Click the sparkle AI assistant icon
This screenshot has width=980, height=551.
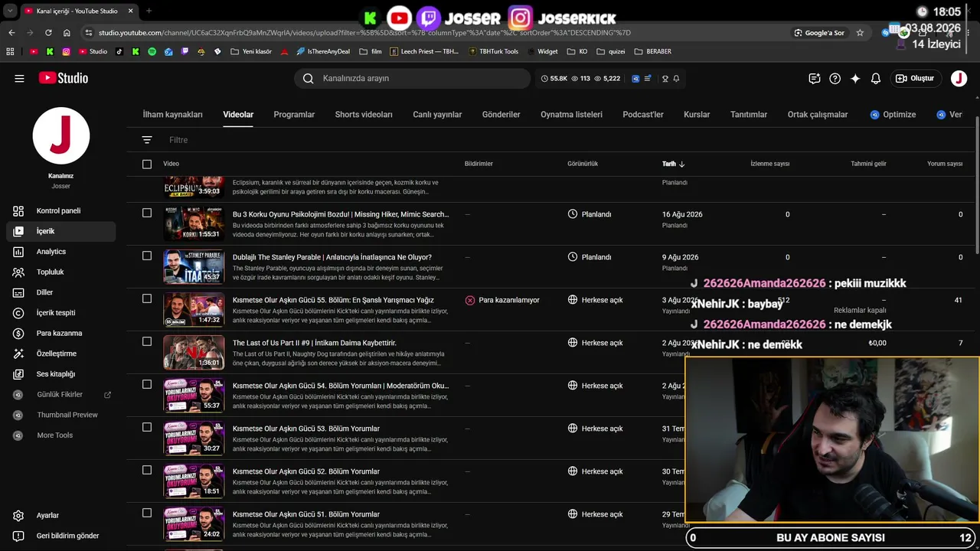(855, 78)
